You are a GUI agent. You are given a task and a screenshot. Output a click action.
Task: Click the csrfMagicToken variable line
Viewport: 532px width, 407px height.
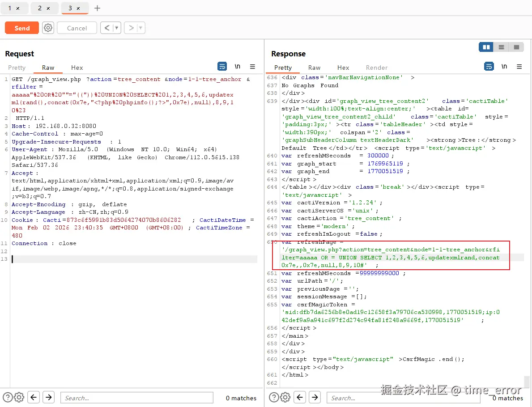tap(318, 305)
